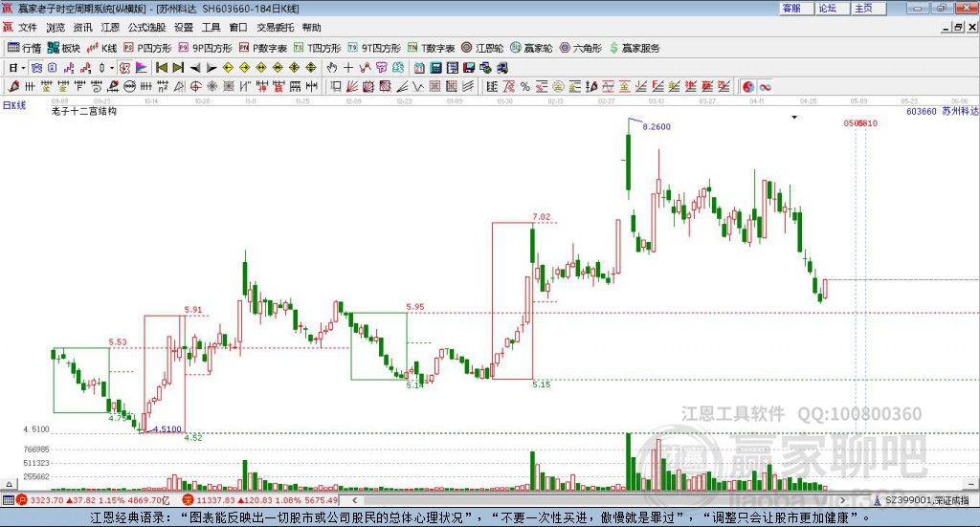
Task: Open the 板块 sector view
Action: (x=63, y=48)
